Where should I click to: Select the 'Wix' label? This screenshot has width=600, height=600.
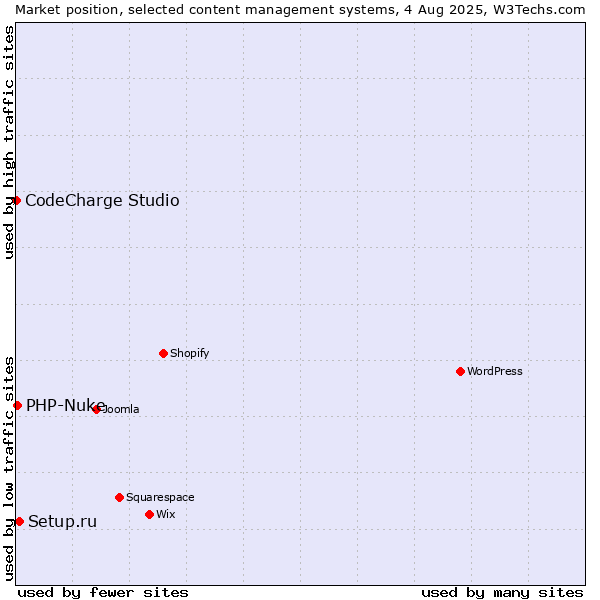coord(165,514)
